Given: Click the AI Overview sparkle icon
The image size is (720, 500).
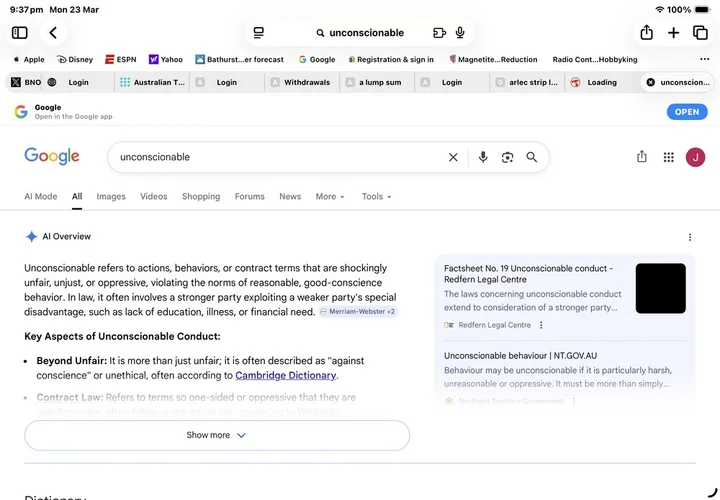Looking at the screenshot, I should click(x=31, y=236).
